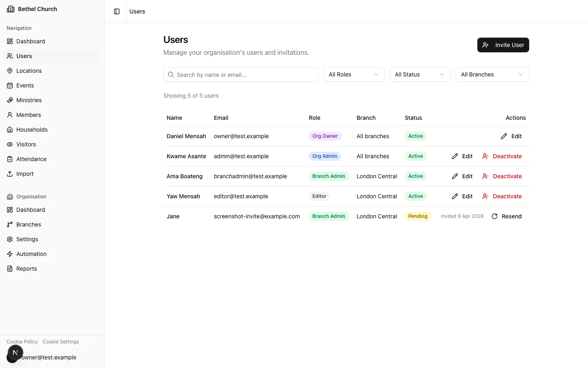Click the Dashboard grid icon under Navigation
This screenshot has height=368, width=588.
coord(10,41)
